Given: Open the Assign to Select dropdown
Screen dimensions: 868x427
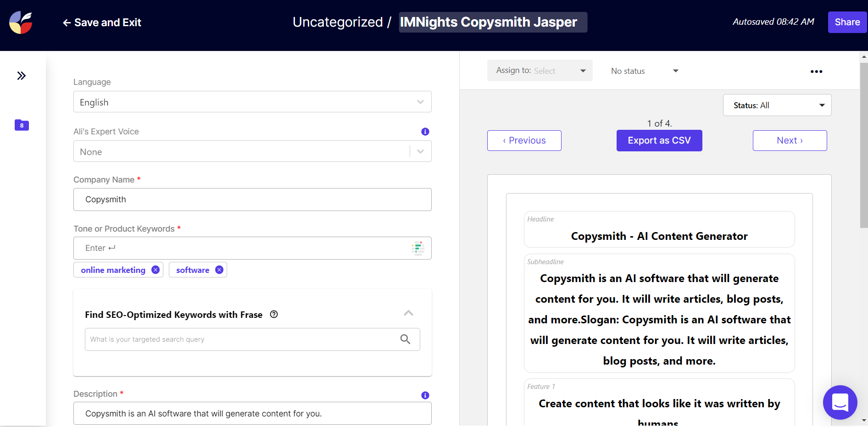Looking at the screenshot, I should (x=540, y=71).
